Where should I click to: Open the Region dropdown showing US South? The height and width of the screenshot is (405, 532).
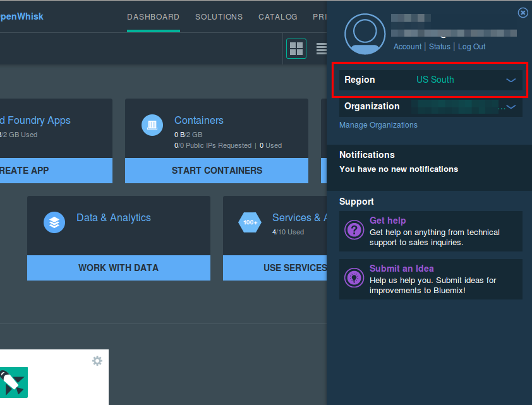[x=430, y=80]
